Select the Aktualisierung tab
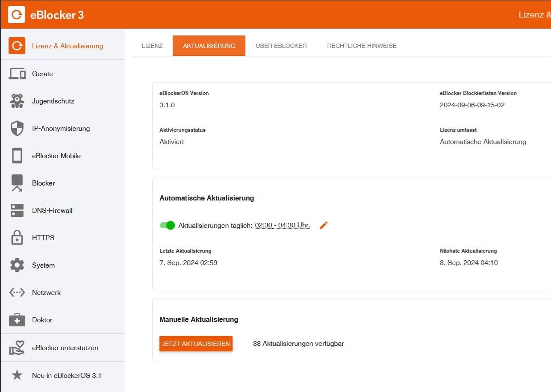This screenshot has height=392, width=551. coord(209,46)
